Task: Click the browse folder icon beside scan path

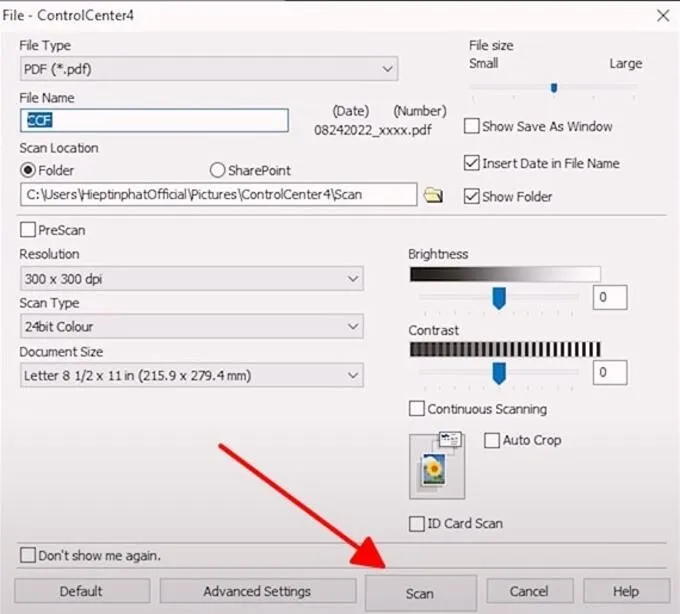Action: 433,195
